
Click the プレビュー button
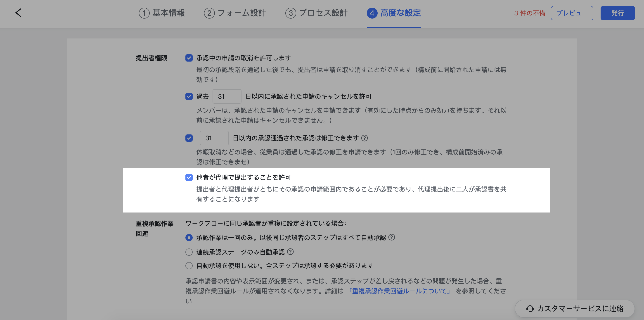(x=572, y=13)
